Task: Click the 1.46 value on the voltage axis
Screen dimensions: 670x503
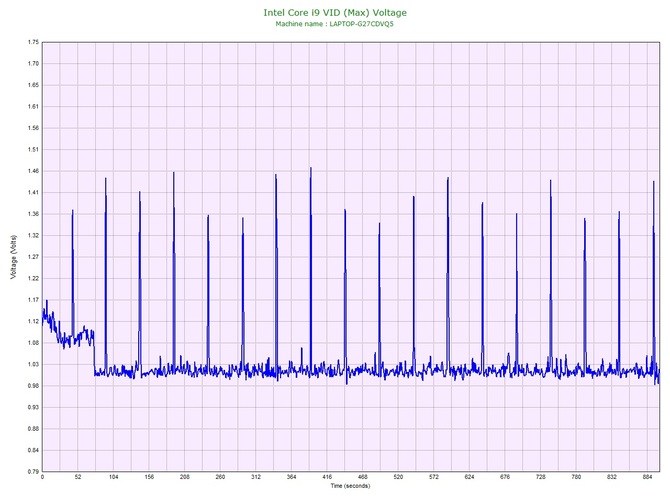Action: pyautogui.click(x=33, y=171)
